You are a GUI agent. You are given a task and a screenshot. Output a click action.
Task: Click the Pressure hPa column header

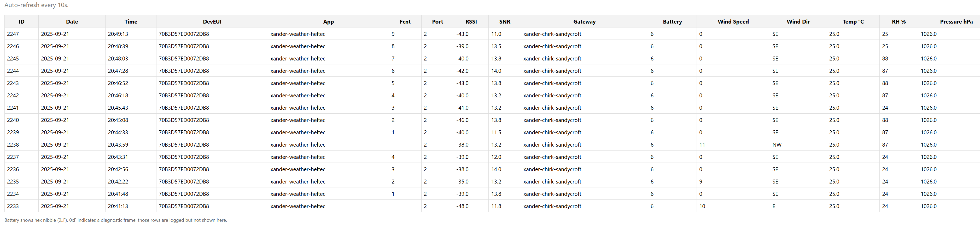[x=956, y=22]
